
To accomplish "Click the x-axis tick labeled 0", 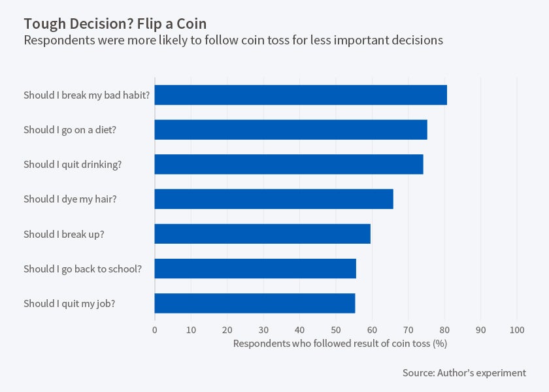I will (x=155, y=330).
